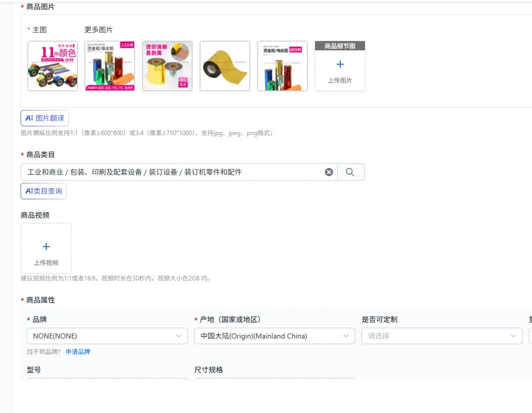Click inside the 商品类目 category field
Viewport: 532px width, 413px height.
[172, 172]
